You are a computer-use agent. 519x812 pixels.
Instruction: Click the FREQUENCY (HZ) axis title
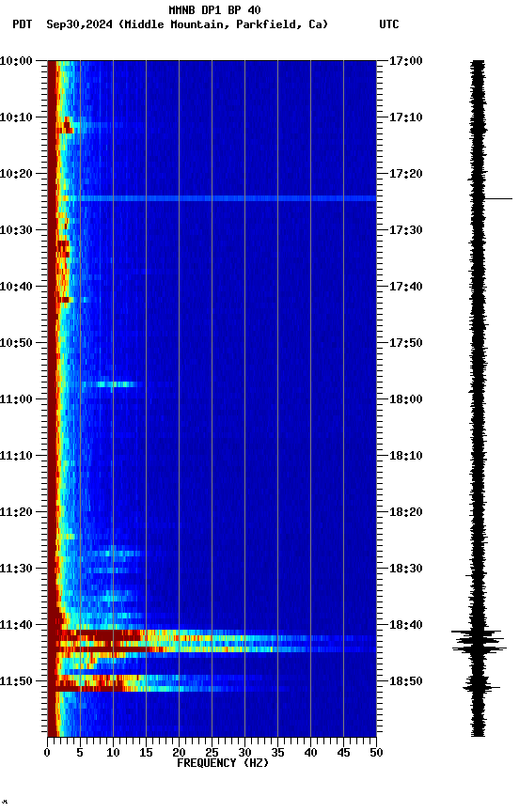(223, 763)
